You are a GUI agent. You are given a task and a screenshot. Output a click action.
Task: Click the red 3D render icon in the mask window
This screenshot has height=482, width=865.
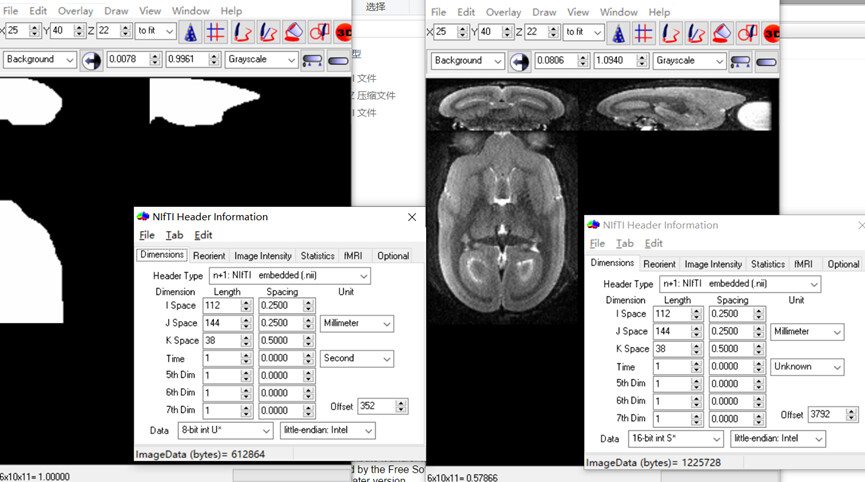(344, 32)
